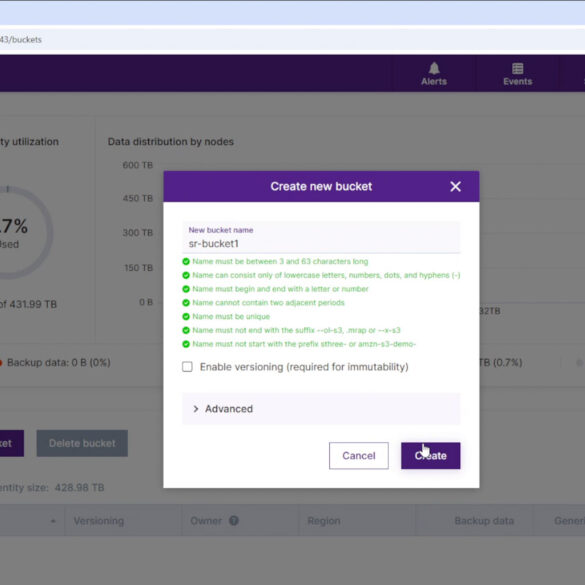Click the sort arrow in first table column
The width and height of the screenshot is (585, 585).
53,521
